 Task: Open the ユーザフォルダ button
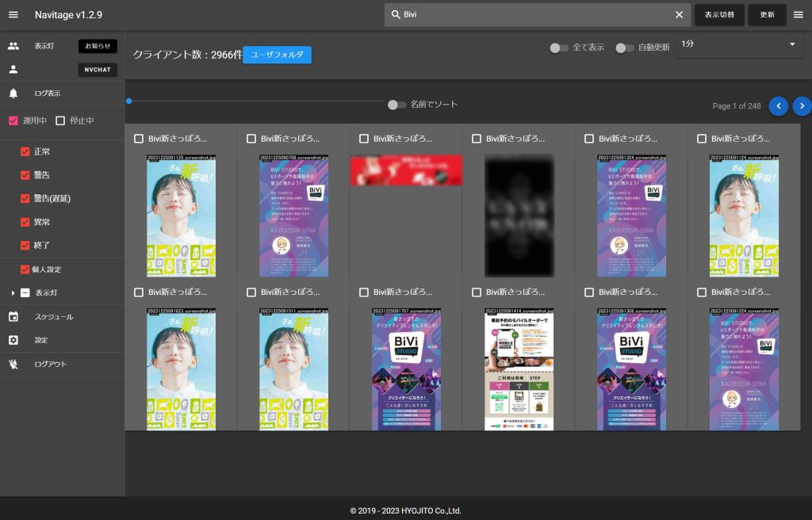coord(277,55)
